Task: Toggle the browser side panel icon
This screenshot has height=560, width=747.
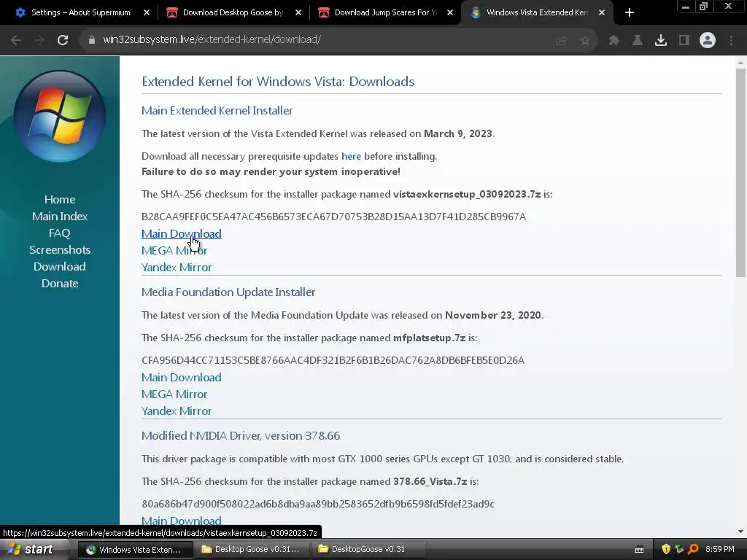Action: click(x=684, y=41)
